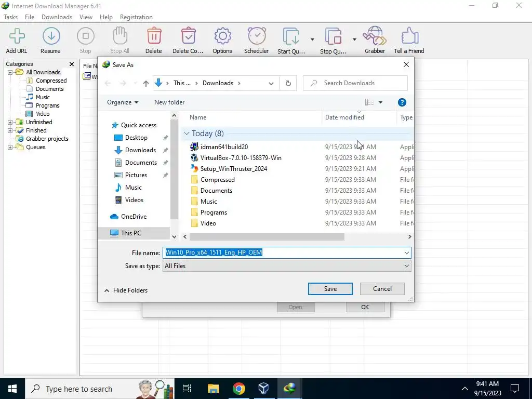Go up one folder level
Screen dimensions: 532x399
click(x=146, y=83)
